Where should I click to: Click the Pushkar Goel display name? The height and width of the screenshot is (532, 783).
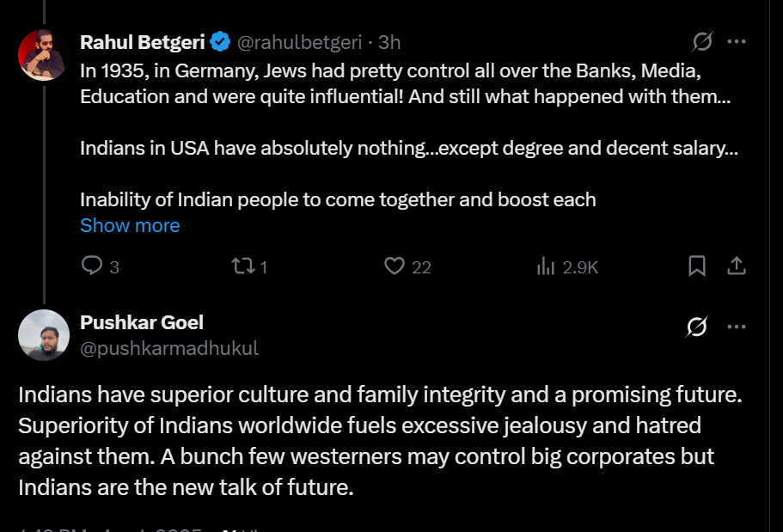click(x=141, y=322)
